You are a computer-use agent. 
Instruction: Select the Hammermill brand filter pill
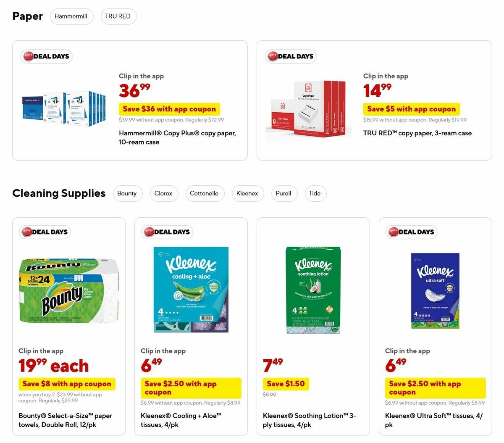click(71, 16)
